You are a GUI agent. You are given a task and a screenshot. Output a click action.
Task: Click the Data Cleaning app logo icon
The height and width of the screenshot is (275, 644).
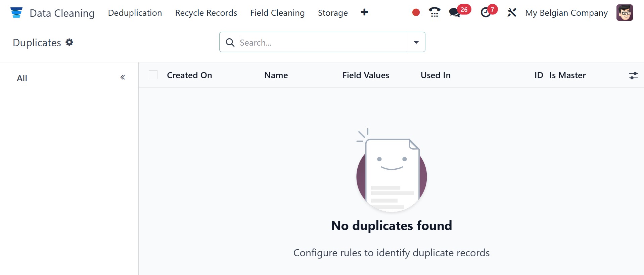click(x=16, y=13)
